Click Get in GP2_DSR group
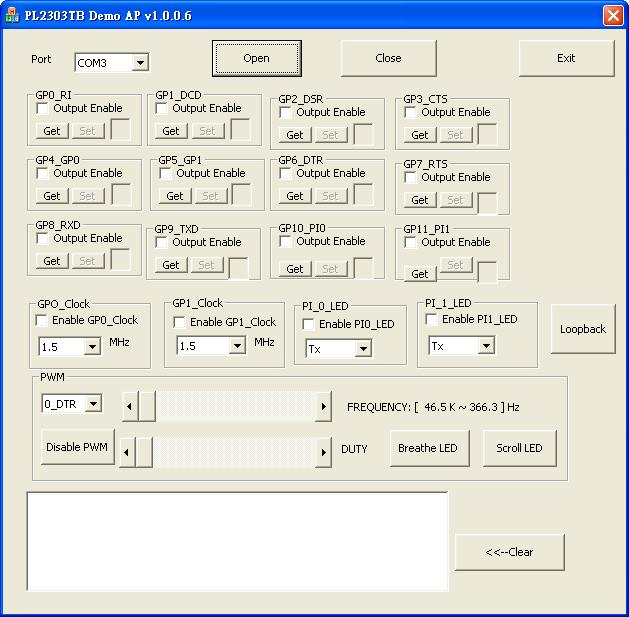 click(x=295, y=135)
